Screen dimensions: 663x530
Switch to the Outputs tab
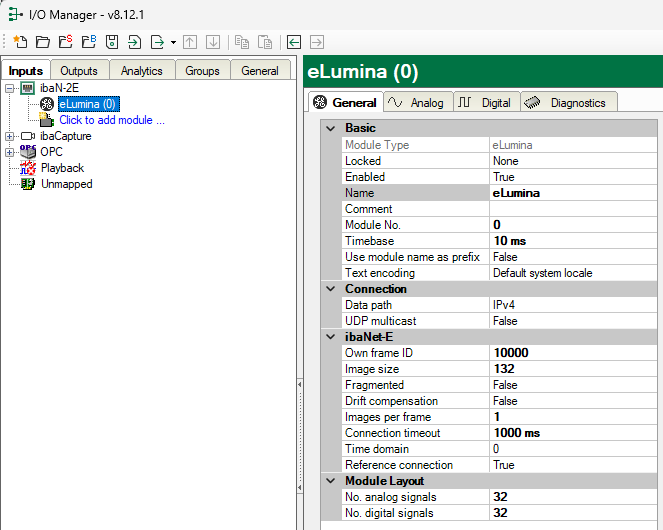click(x=79, y=71)
